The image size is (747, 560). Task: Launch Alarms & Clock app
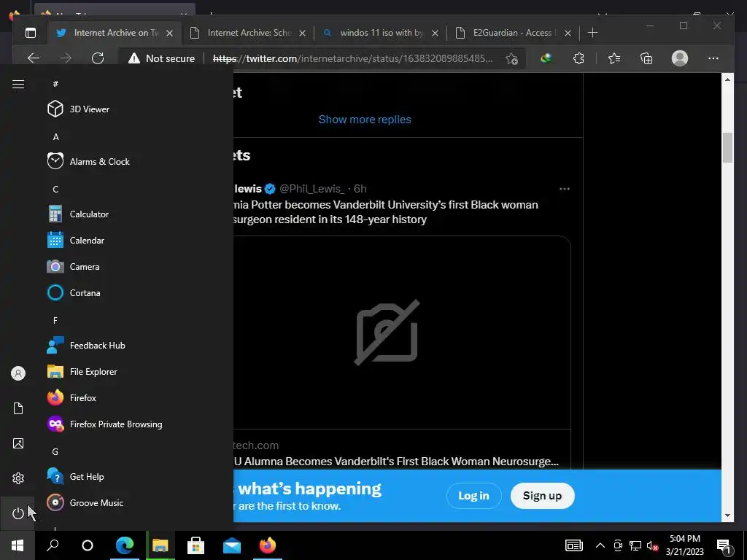pos(88,161)
